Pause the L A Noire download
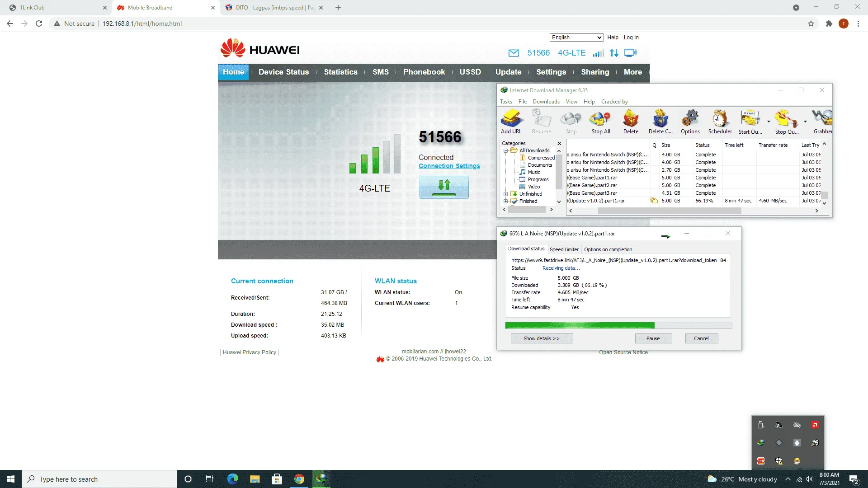The image size is (868, 488). point(653,338)
